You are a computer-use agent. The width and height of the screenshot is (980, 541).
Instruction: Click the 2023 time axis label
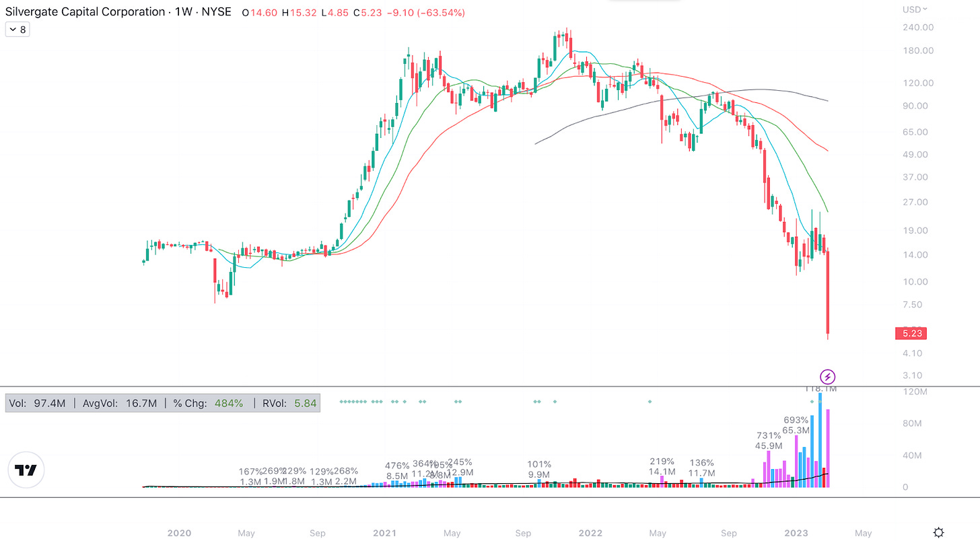click(x=796, y=534)
